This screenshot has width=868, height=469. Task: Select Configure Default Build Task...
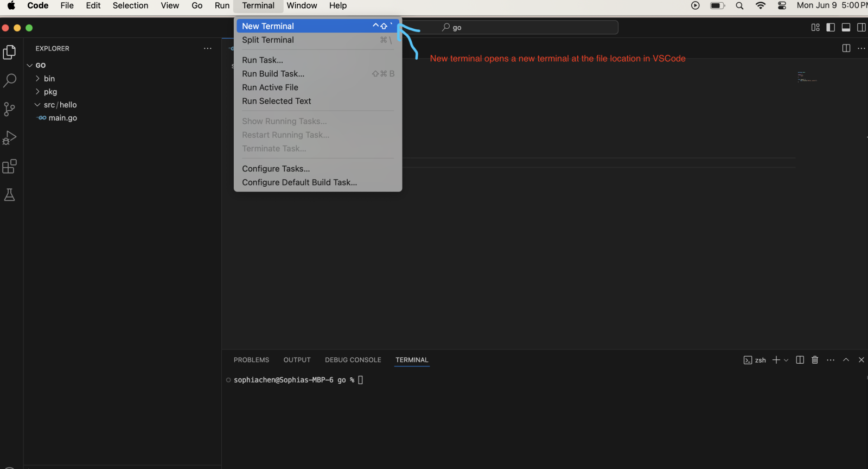pos(318,182)
